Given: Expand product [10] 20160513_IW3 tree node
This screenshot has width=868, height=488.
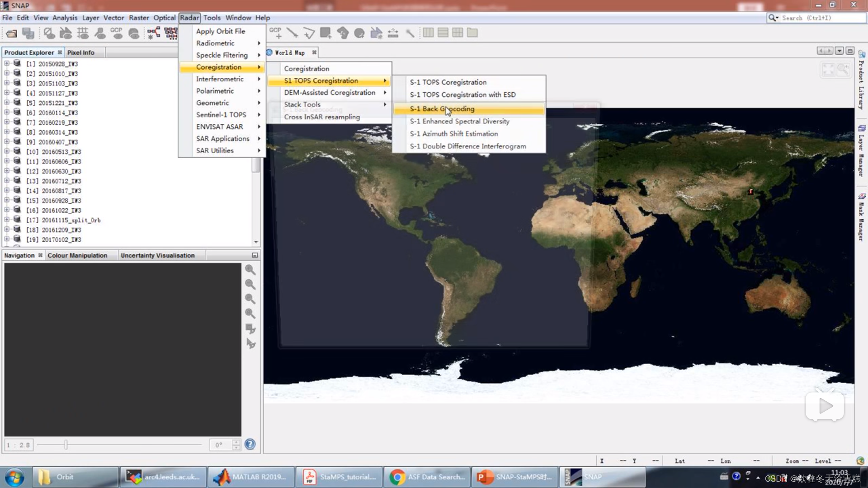Looking at the screenshot, I should [x=7, y=152].
